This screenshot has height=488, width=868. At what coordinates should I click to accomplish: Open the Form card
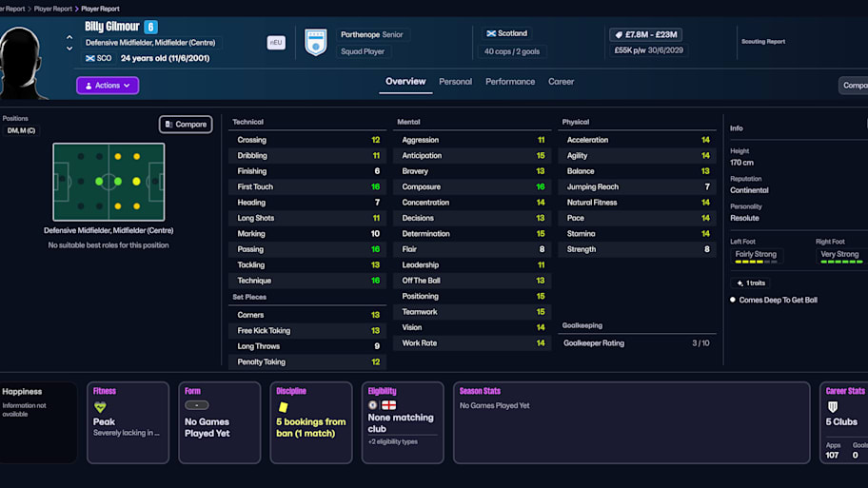(x=219, y=422)
